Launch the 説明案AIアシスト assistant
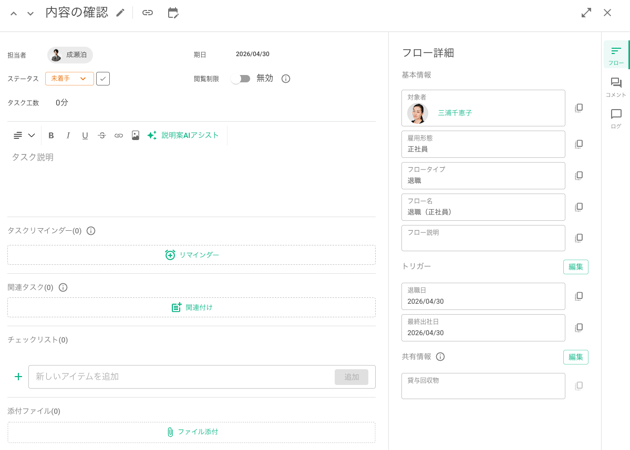The width and height of the screenshot is (630, 450). pos(183,135)
